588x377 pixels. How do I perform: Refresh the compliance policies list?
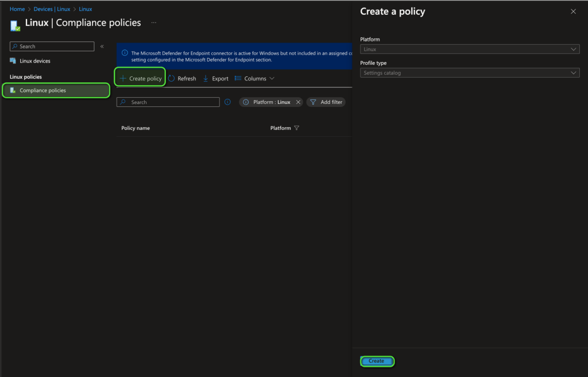pyautogui.click(x=182, y=79)
